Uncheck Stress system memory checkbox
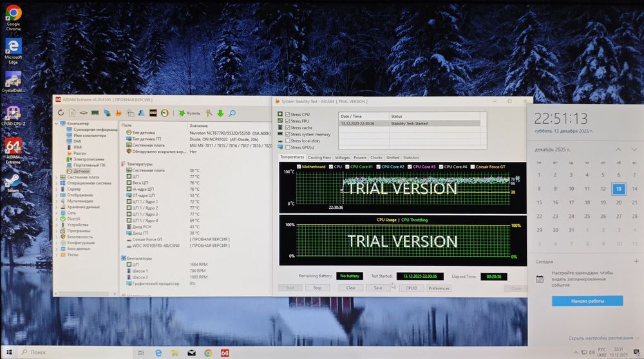This screenshot has height=359, width=644. (x=287, y=134)
